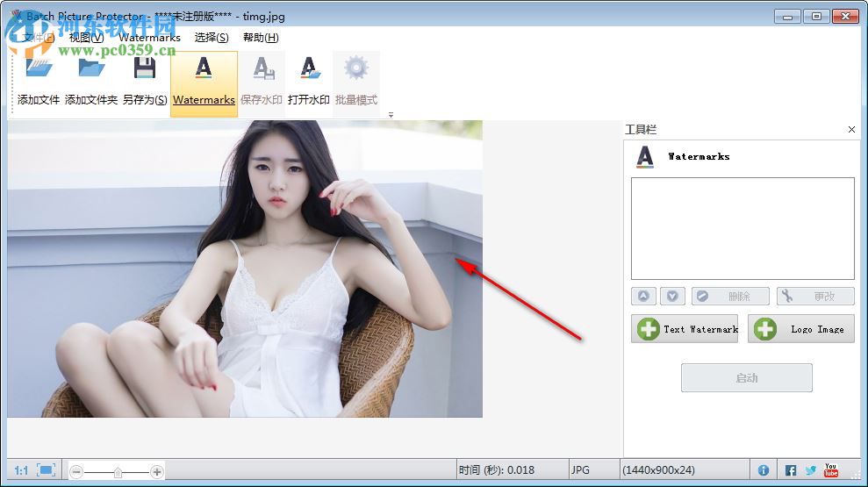Click the zoom in plus button
The image size is (868, 487).
click(x=156, y=472)
